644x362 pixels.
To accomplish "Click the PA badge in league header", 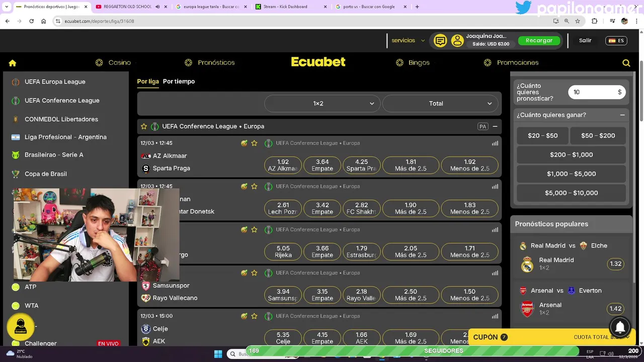I will [x=483, y=127].
